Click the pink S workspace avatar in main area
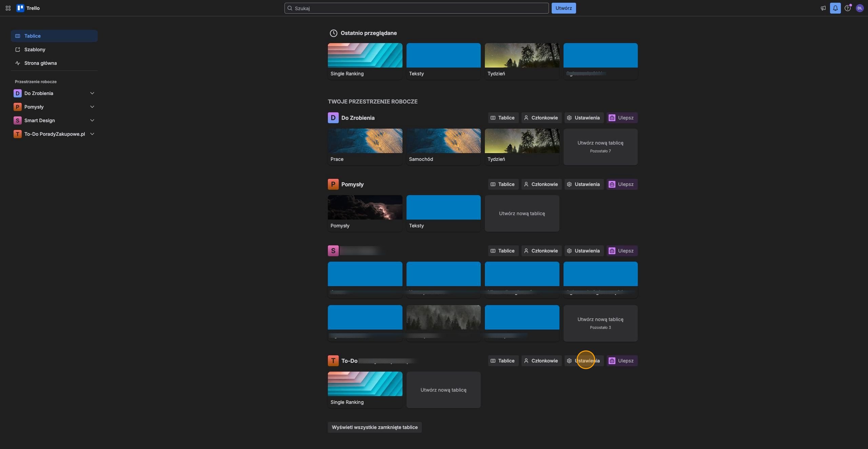868x449 pixels. click(333, 251)
